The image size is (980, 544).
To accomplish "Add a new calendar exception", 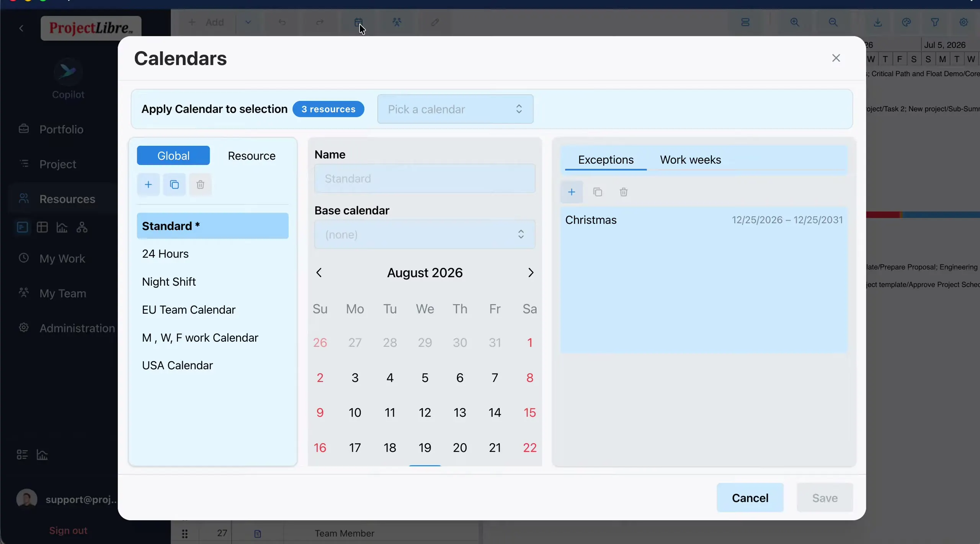I will 572,192.
